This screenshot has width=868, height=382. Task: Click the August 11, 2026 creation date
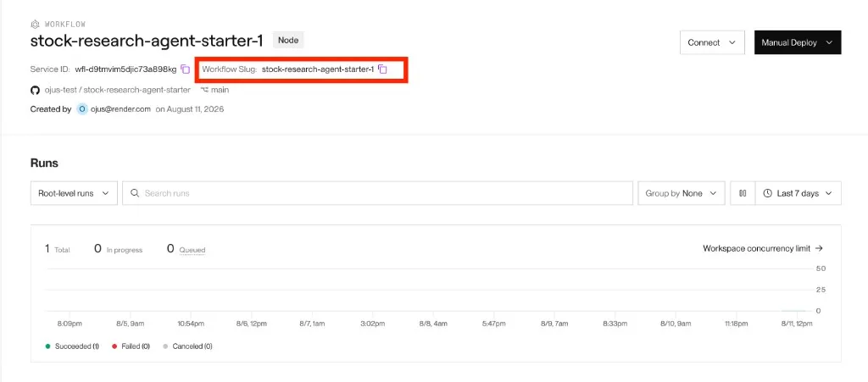[x=197, y=109]
